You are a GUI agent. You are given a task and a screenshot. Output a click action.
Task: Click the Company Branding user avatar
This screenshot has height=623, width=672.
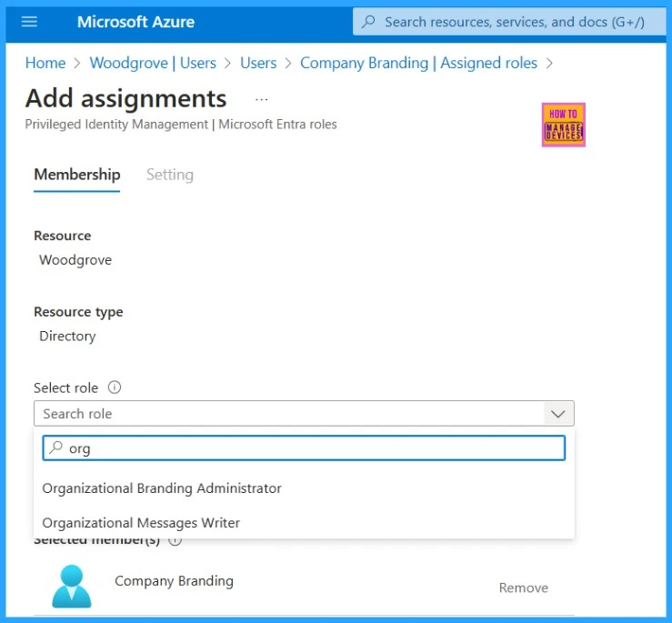pyautogui.click(x=72, y=586)
